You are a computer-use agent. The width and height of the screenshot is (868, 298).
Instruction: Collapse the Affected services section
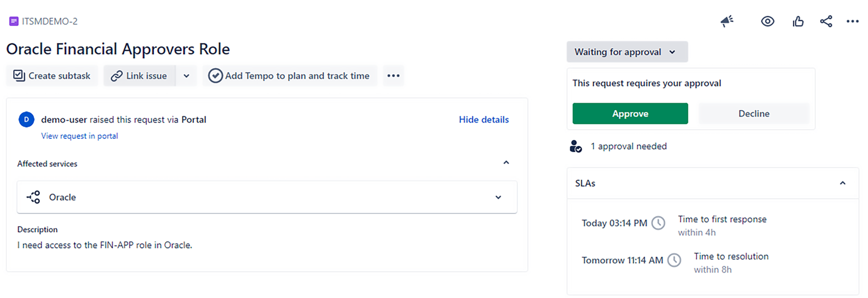coord(506,162)
